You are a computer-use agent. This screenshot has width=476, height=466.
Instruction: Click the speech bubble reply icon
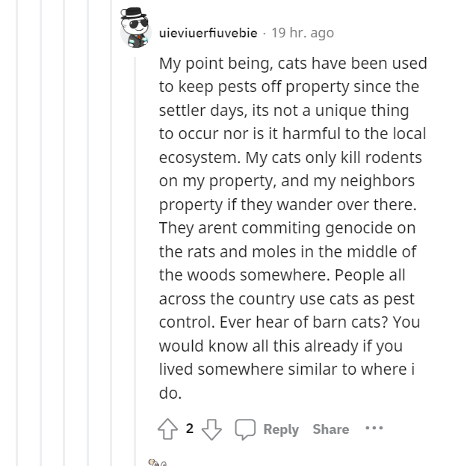245,429
